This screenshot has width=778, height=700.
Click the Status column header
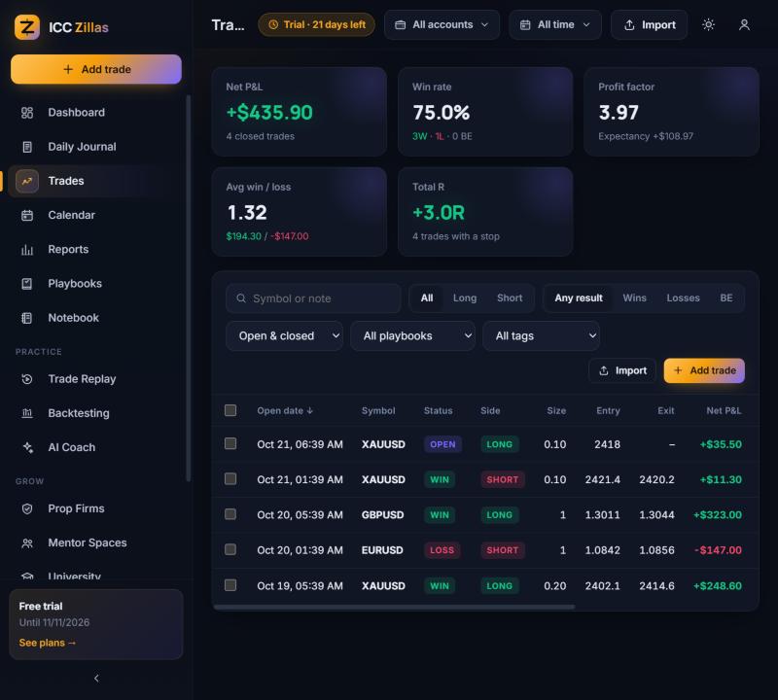pyautogui.click(x=439, y=411)
